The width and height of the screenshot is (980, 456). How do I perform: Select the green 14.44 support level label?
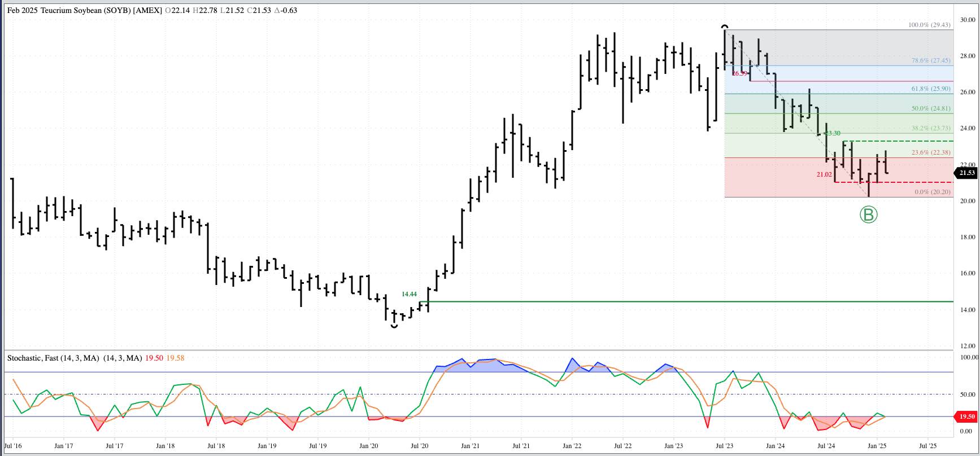(x=409, y=294)
